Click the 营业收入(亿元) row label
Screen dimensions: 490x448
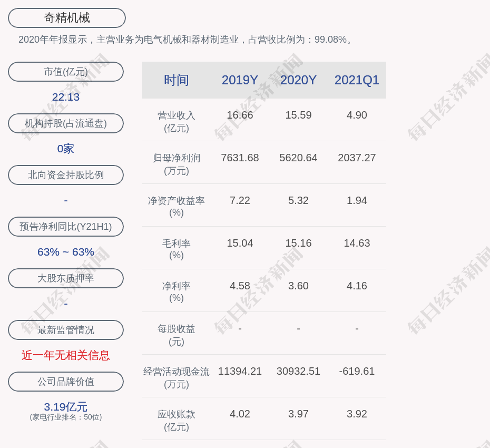(177, 122)
